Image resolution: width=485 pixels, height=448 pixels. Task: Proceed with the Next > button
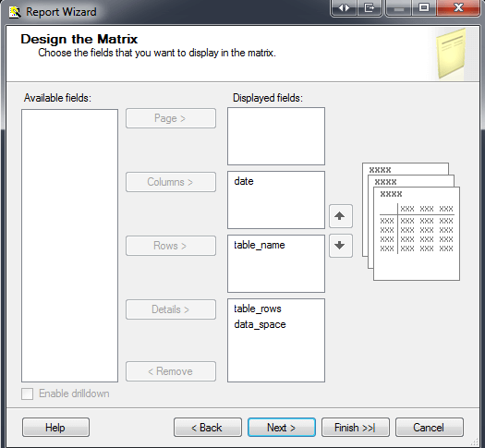(282, 428)
